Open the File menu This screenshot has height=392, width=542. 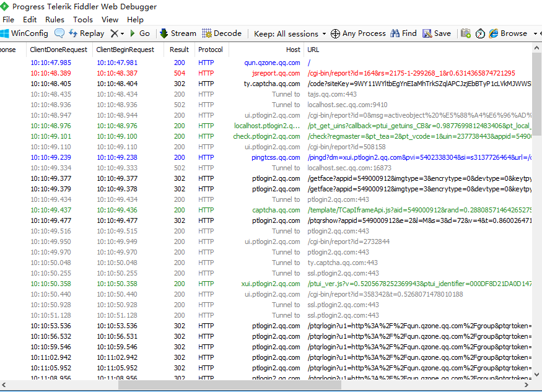click(8, 20)
